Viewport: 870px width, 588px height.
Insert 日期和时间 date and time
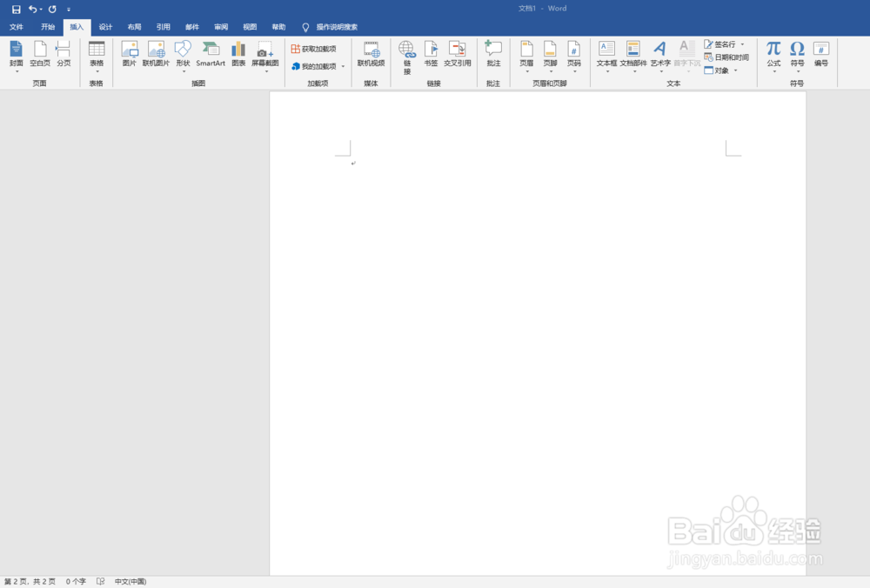tap(726, 57)
